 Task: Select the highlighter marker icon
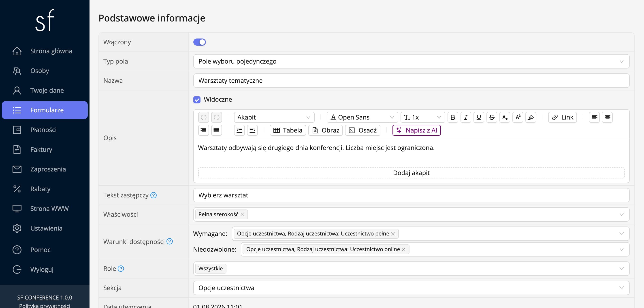pyautogui.click(x=531, y=117)
